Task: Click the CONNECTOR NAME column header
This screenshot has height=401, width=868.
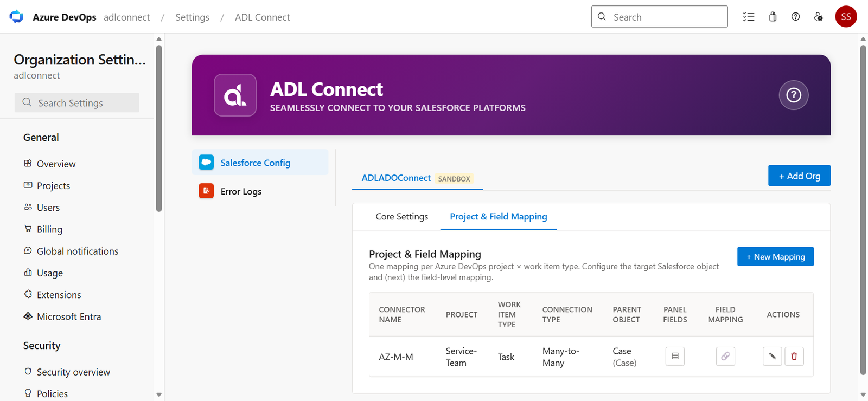Action: (402, 314)
